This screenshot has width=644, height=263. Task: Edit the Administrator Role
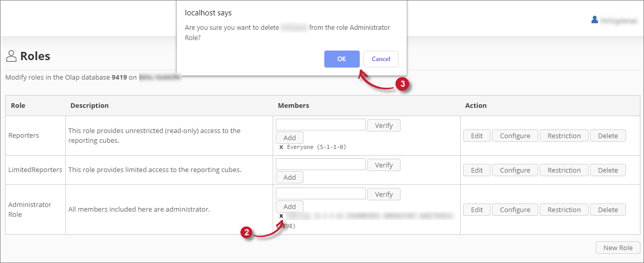pyautogui.click(x=477, y=210)
